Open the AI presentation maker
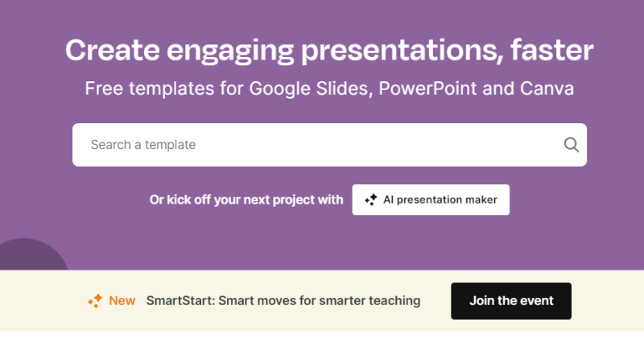The width and height of the screenshot is (644, 363). coord(431,200)
